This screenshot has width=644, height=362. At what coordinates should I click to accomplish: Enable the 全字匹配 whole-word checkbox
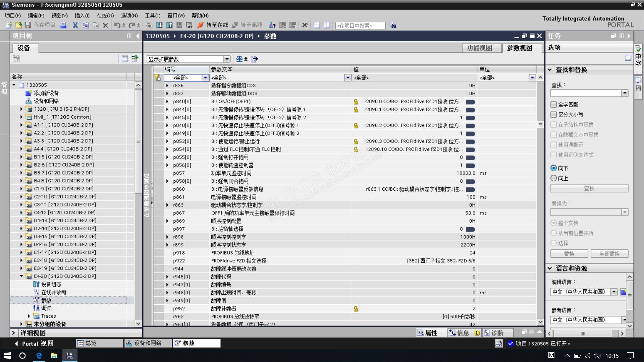tap(553, 105)
